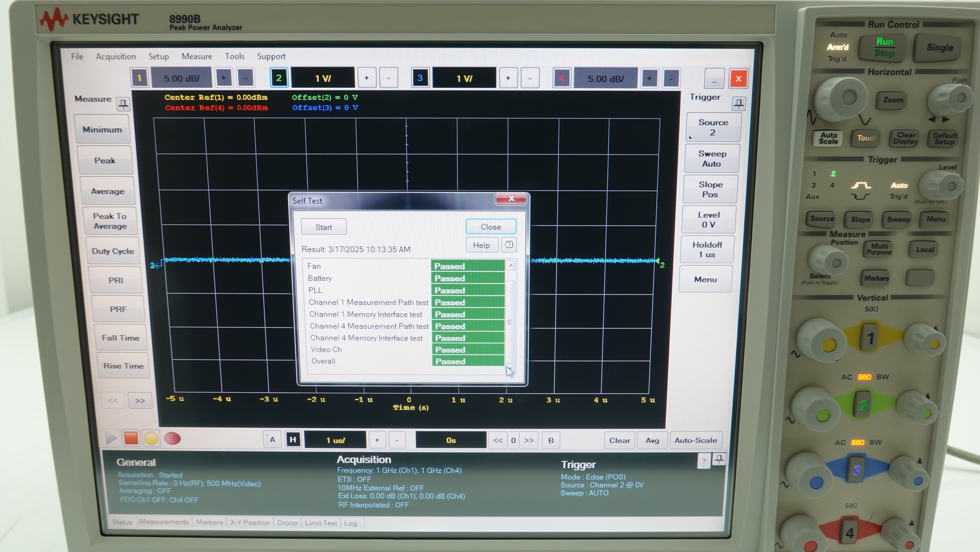Select the Duty Cycle measurement
The image size is (980, 552).
click(113, 251)
